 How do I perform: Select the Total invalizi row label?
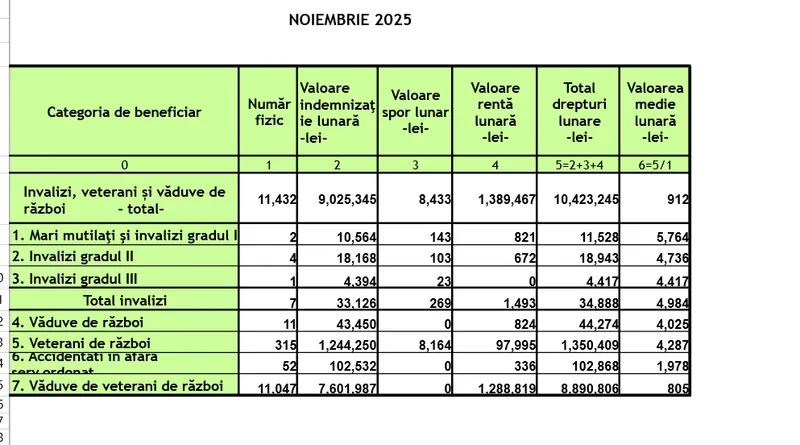click(124, 300)
